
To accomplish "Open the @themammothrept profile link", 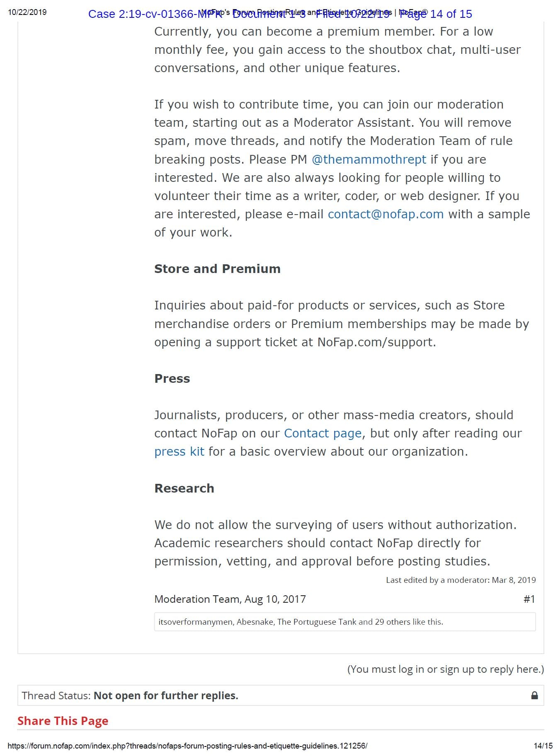I will coord(369,159).
